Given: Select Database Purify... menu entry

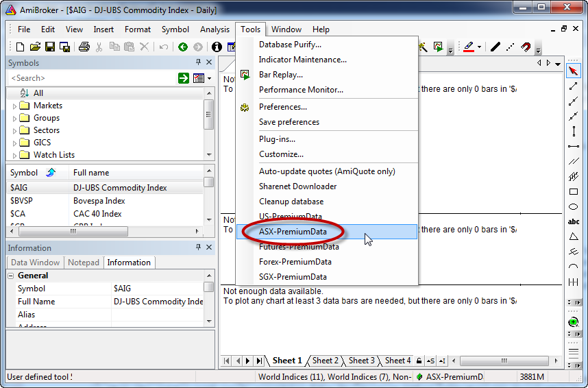Looking at the screenshot, I should click(x=327, y=45).
